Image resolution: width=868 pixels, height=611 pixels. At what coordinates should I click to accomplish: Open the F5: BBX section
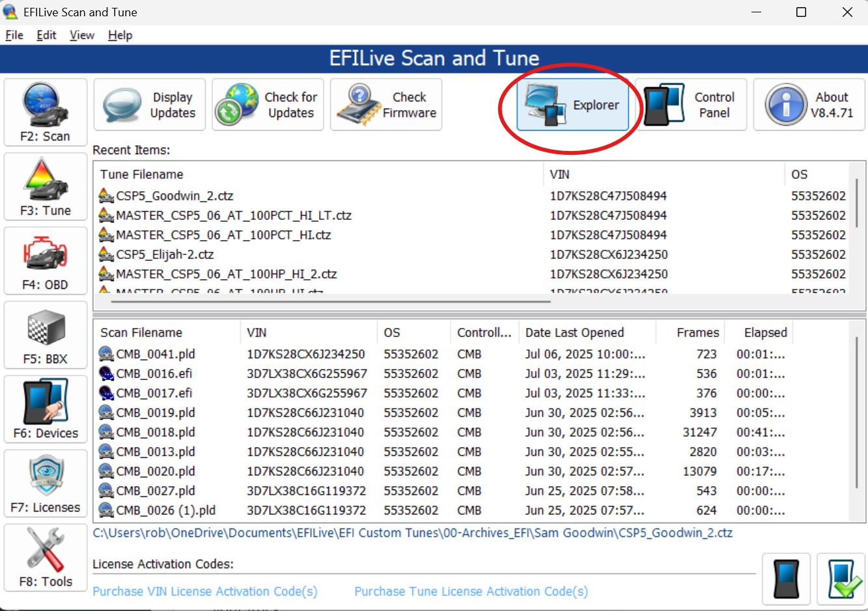pyautogui.click(x=46, y=334)
